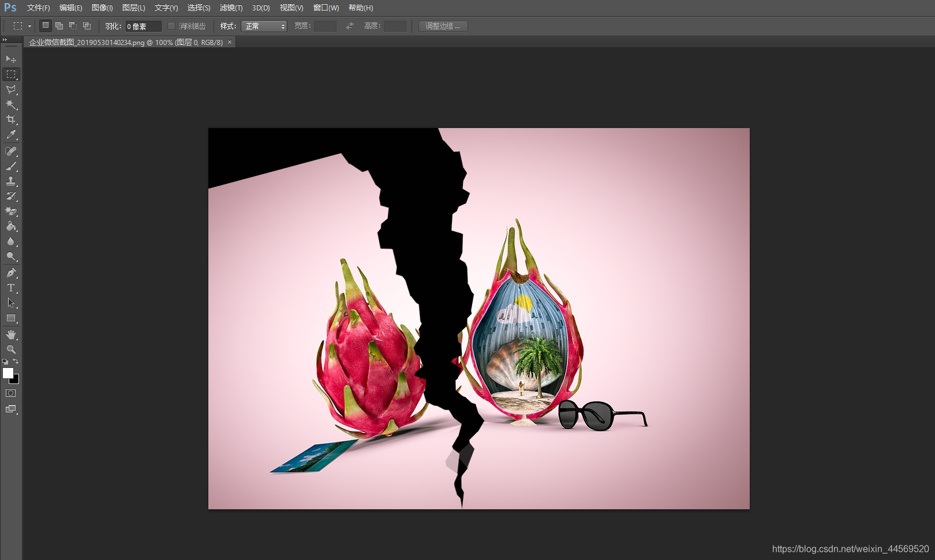The width and height of the screenshot is (935, 560).
Task: Select the Dodge tool
Action: [x=11, y=256]
